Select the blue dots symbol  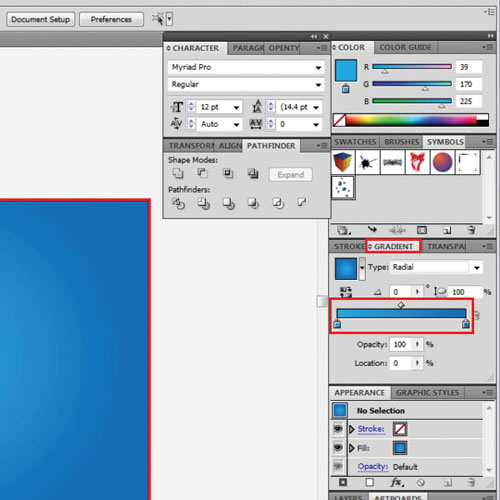(343, 187)
